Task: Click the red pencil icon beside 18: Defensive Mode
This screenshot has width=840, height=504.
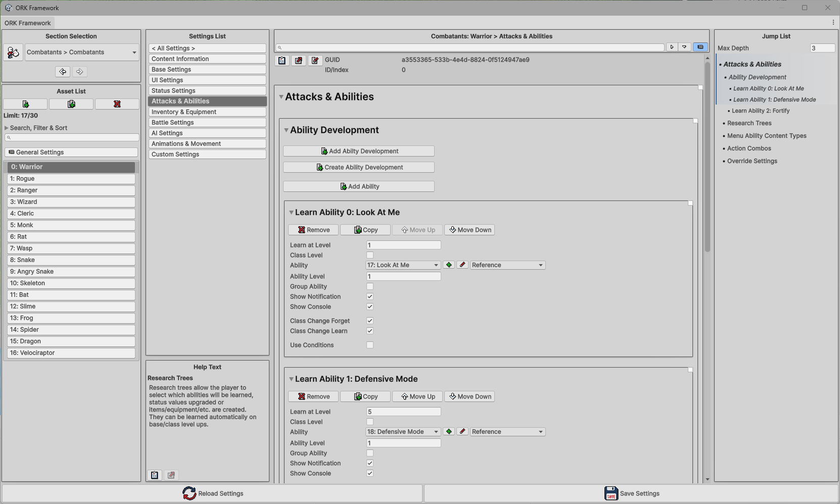Action: (x=462, y=432)
